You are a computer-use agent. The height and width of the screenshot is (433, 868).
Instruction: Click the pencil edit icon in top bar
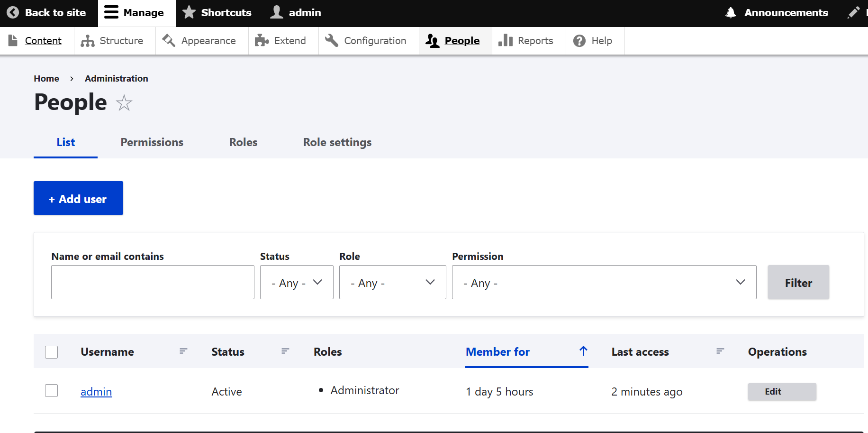853,13
